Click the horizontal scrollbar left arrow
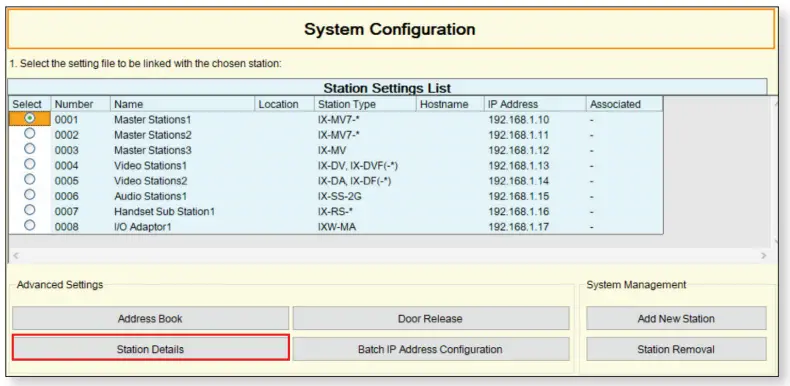Image resolution: width=790 pixels, height=386 pixels. (16, 255)
